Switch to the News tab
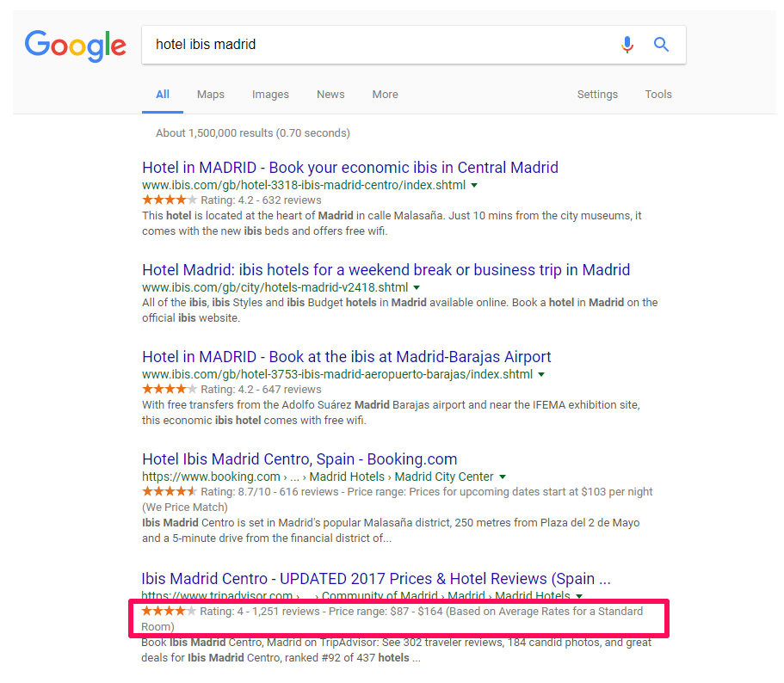This screenshot has width=784, height=683. pos(330,94)
